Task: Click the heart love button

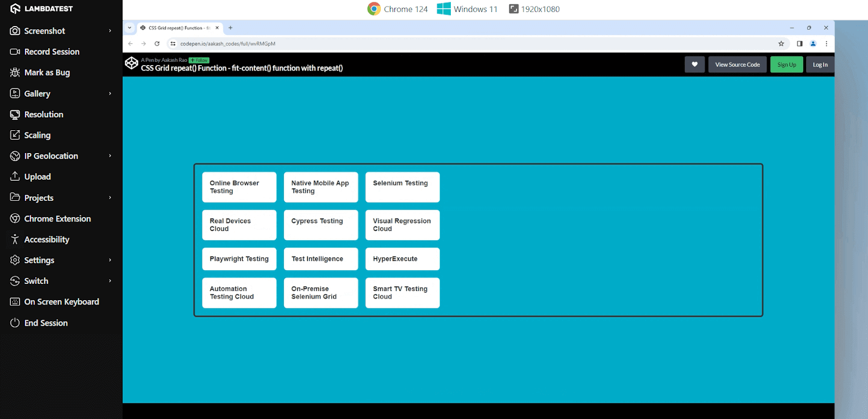Action: pyautogui.click(x=694, y=65)
